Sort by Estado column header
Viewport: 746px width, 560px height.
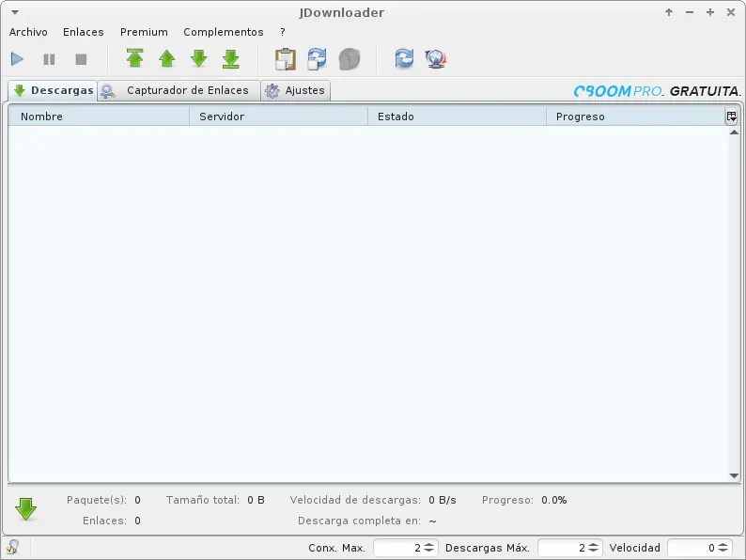click(x=457, y=117)
